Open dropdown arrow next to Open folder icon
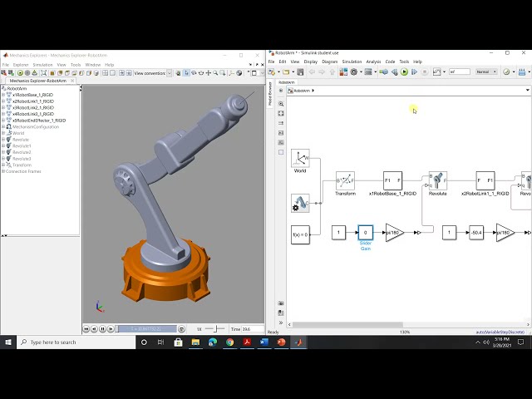 (x=293, y=72)
